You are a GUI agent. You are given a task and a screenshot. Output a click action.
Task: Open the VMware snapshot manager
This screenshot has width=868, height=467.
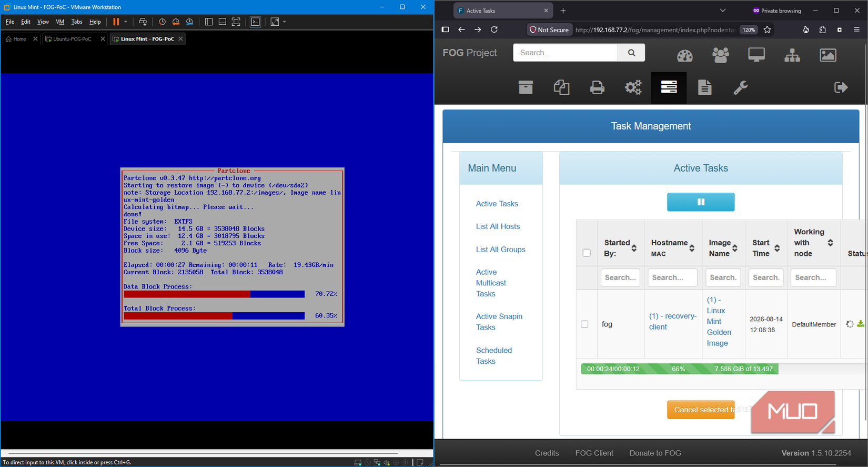click(x=189, y=22)
